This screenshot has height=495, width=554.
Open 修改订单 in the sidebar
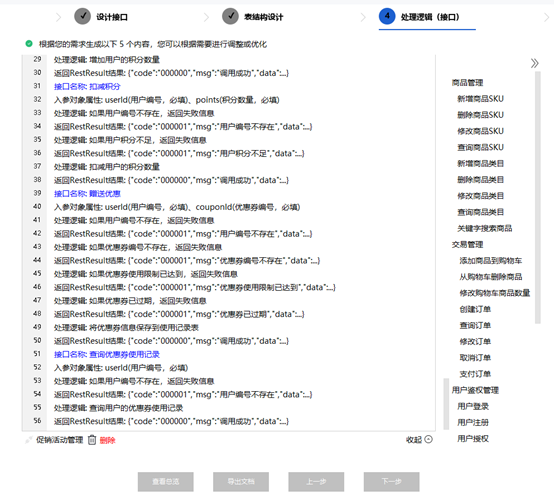click(475, 342)
